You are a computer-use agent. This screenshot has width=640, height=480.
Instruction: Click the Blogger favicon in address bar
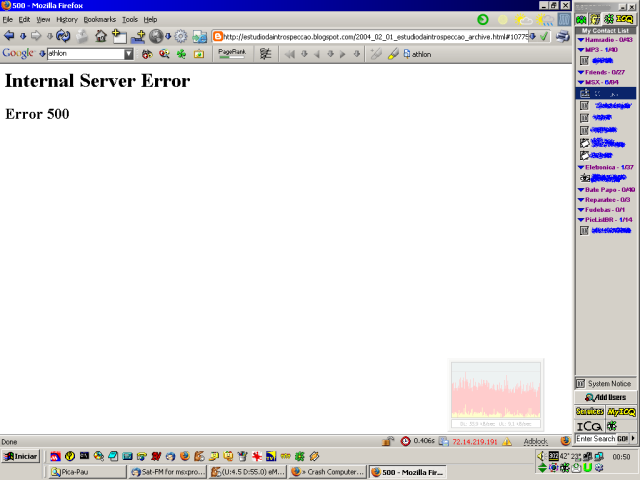(218, 37)
